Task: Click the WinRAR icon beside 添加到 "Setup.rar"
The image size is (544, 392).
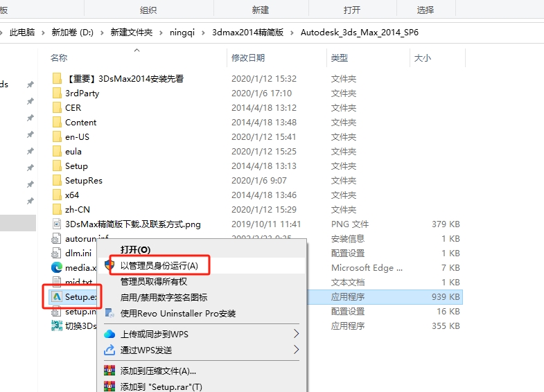Action: 109,386
